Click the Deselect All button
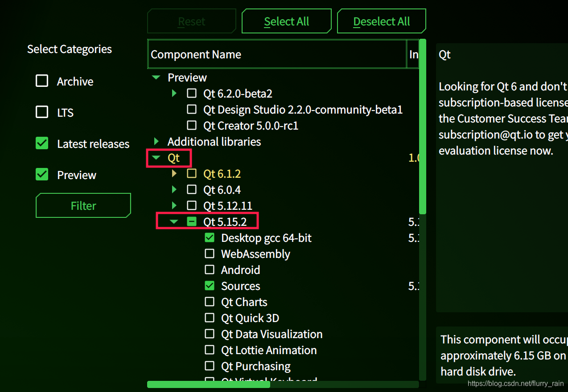Image resolution: width=568 pixels, height=392 pixels. click(x=381, y=21)
